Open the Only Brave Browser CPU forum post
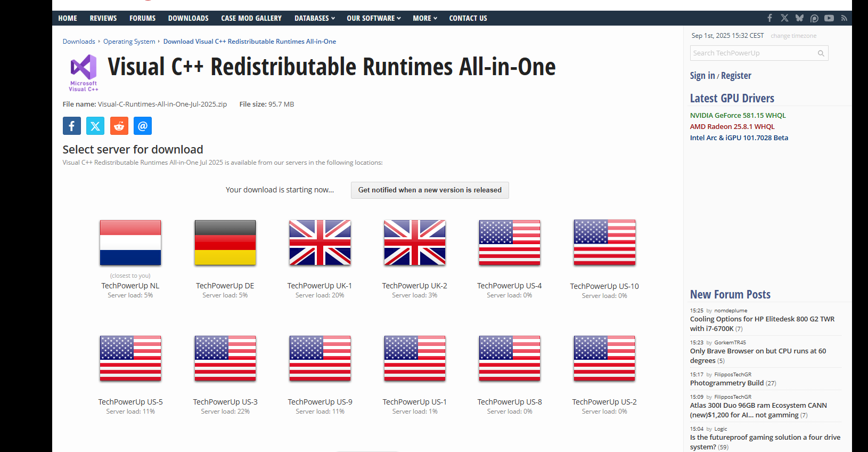868x452 pixels. coord(758,356)
